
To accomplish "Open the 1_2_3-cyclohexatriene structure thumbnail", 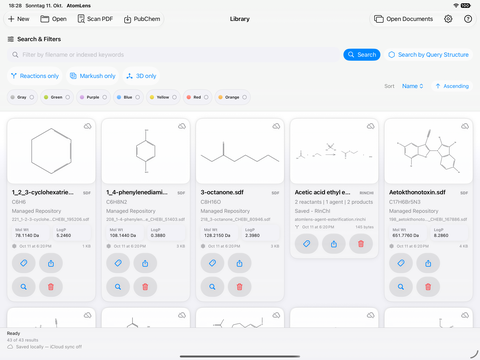I will click(x=51, y=151).
